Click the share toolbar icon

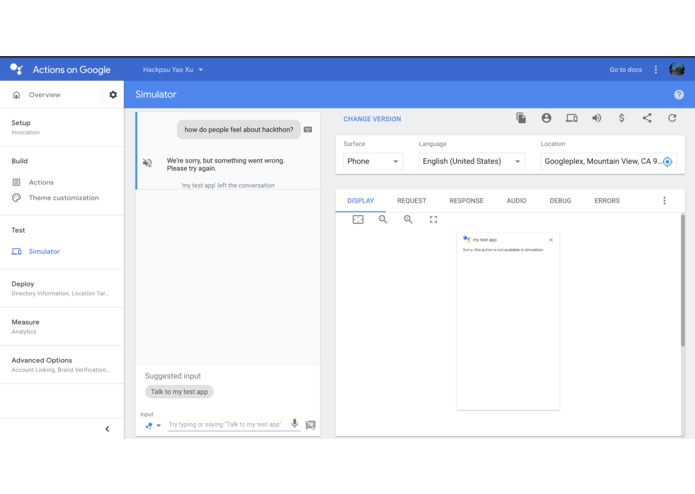tap(647, 118)
